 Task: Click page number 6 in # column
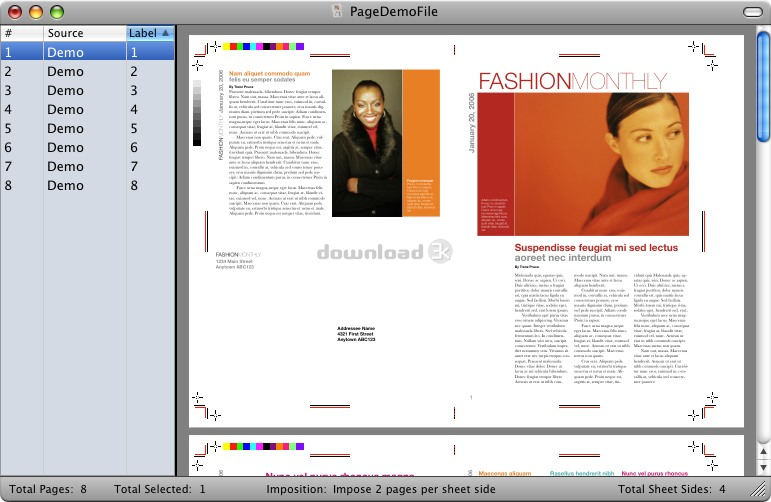(8, 148)
